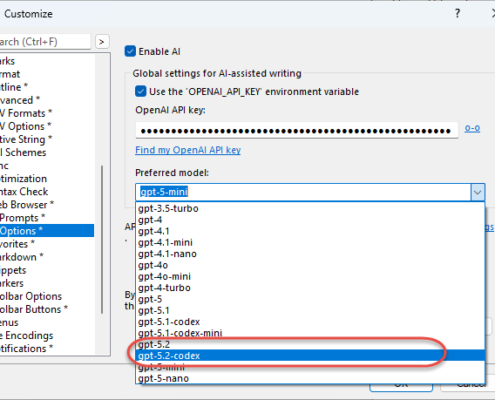Pick the highlighted gpt-5.2-codex entry
The height and width of the screenshot is (400, 495).
tap(310, 356)
